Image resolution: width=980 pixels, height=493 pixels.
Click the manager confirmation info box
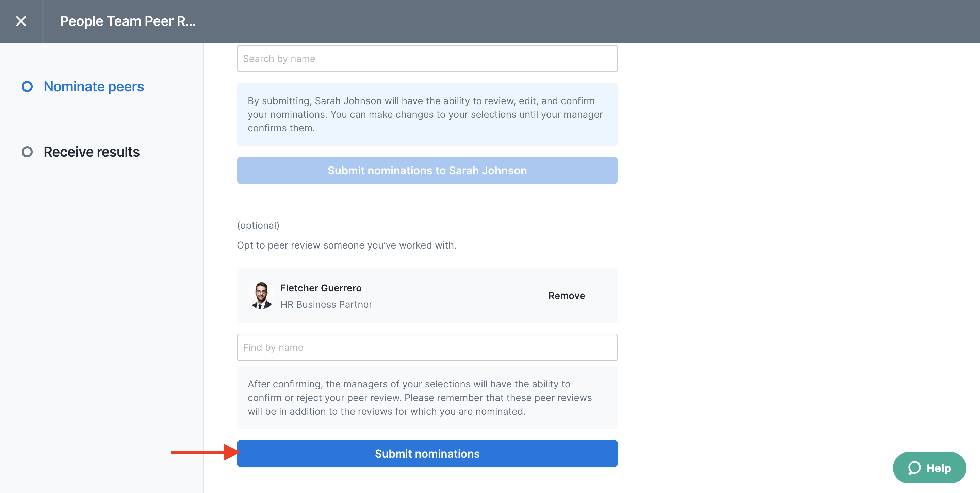427,114
